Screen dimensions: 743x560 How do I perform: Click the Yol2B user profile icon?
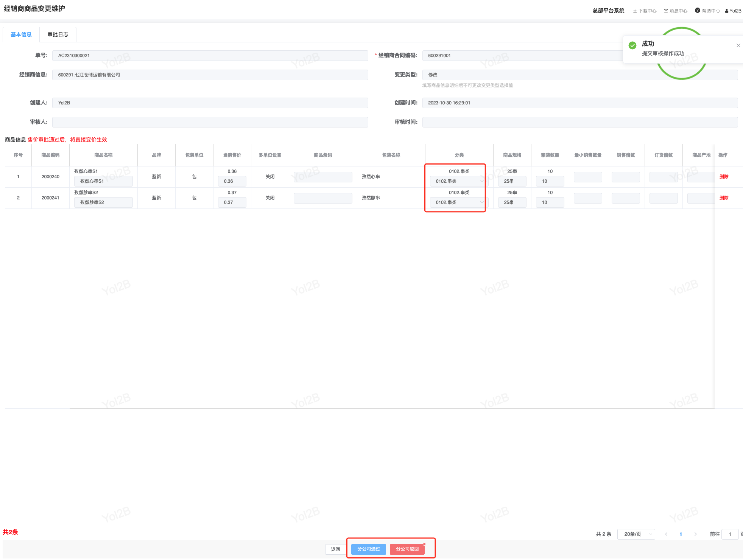click(727, 11)
